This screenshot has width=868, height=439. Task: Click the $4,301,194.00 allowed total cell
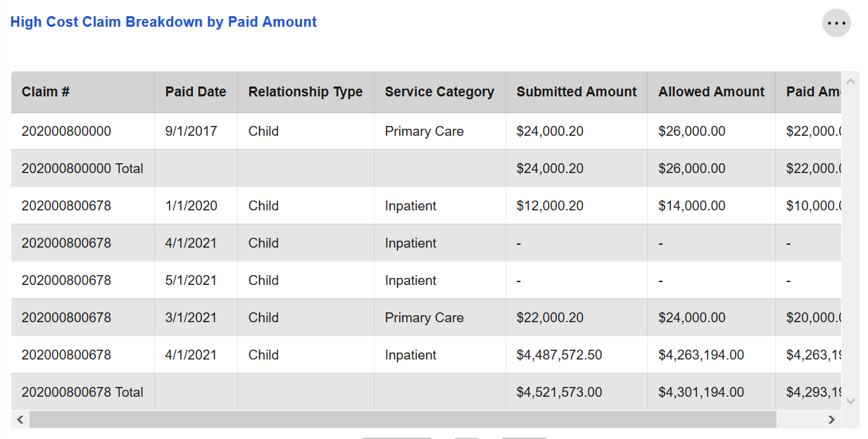(701, 393)
